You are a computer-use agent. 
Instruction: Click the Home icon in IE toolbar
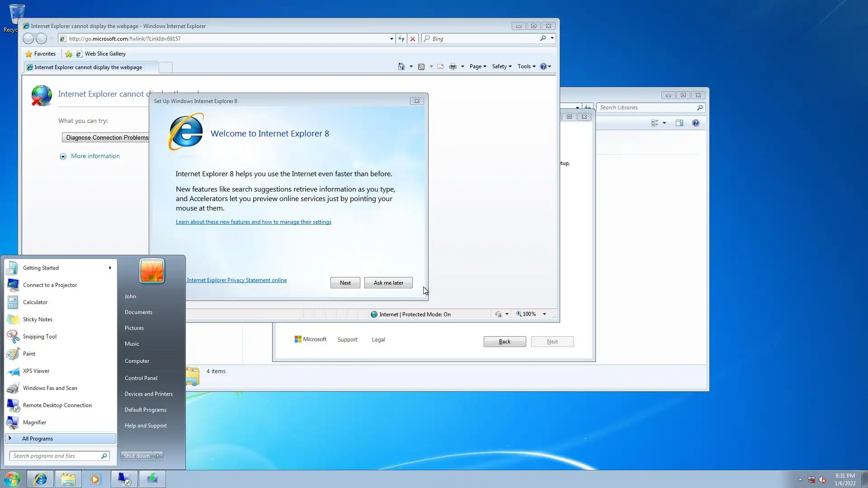pos(401,66)
